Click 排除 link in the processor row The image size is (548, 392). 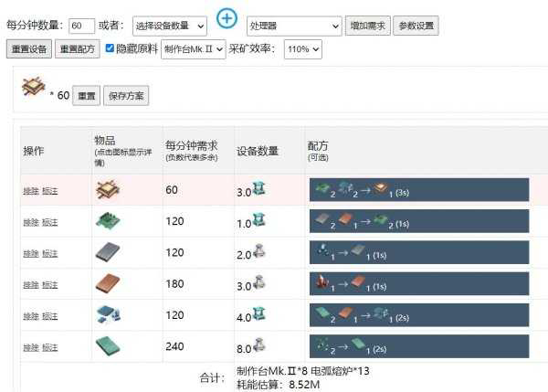[x=30, y=191]
